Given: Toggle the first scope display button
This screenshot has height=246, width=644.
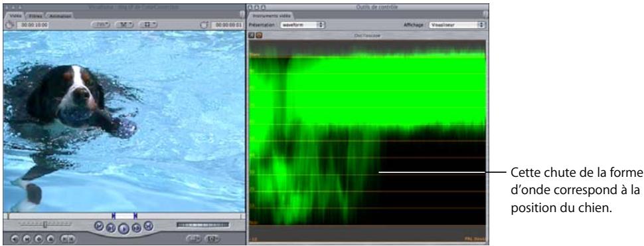Looking at the screenshot, I should pyautogui.click(x=252, y=35).
